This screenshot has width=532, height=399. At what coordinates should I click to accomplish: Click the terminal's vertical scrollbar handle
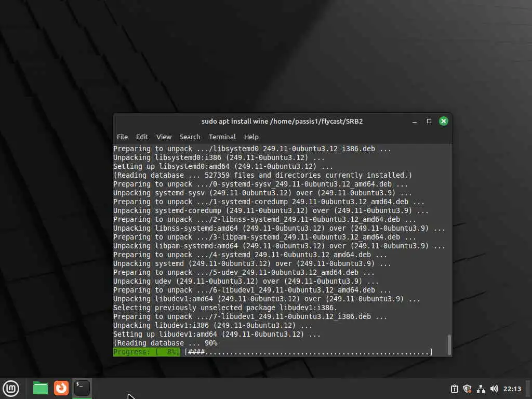point(449,344)
